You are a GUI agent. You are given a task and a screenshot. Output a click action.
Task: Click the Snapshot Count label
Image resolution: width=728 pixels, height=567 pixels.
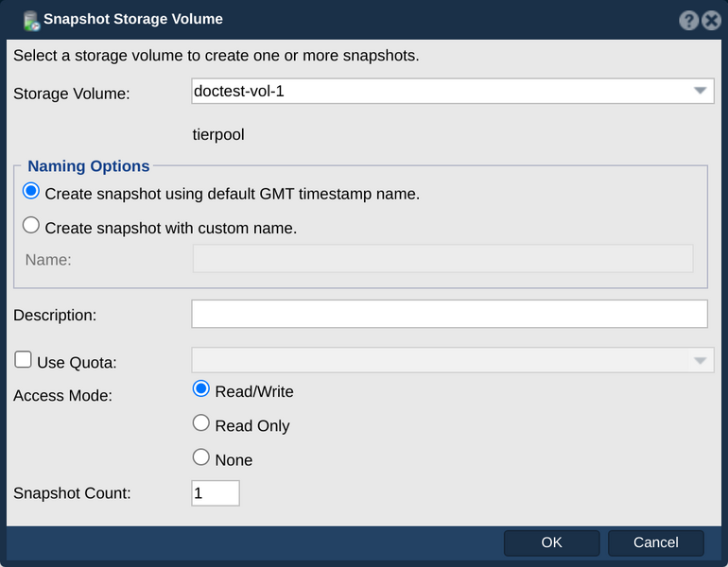point(72,493)
